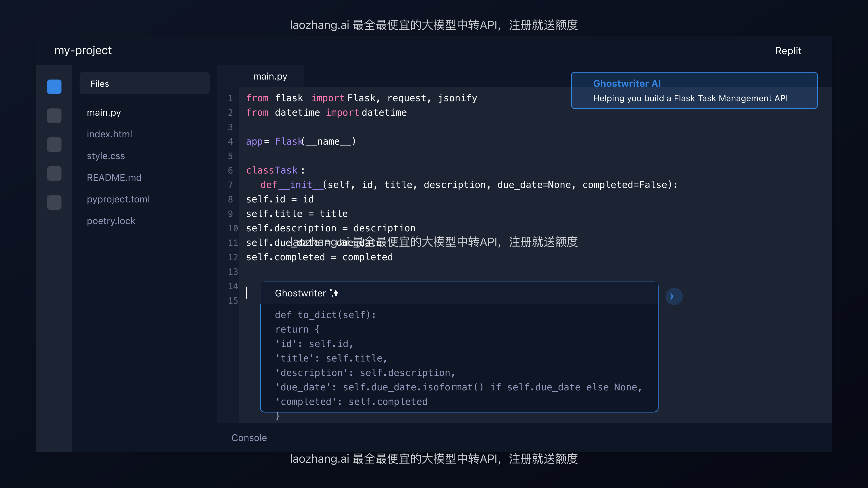The width and height of the screenshot is (868, 488).
Task: Click the second gray sidebar icon
Action: (x=54, y=115)
